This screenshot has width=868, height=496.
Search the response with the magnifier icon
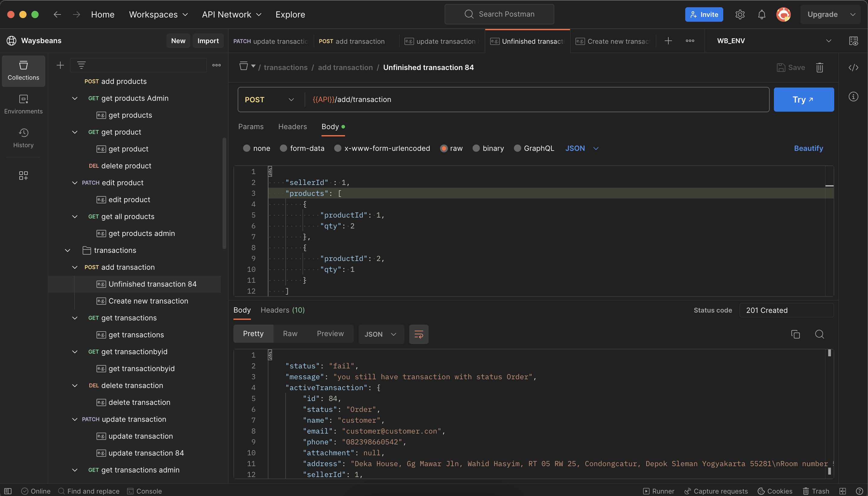tap(819, 334)
